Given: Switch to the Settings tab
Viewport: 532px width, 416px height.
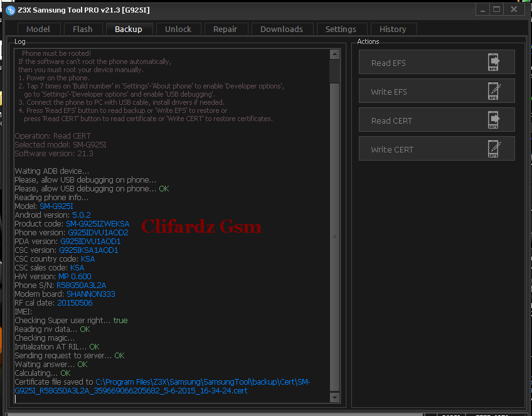Looking at the screenshot, I should tap(341, 29).
